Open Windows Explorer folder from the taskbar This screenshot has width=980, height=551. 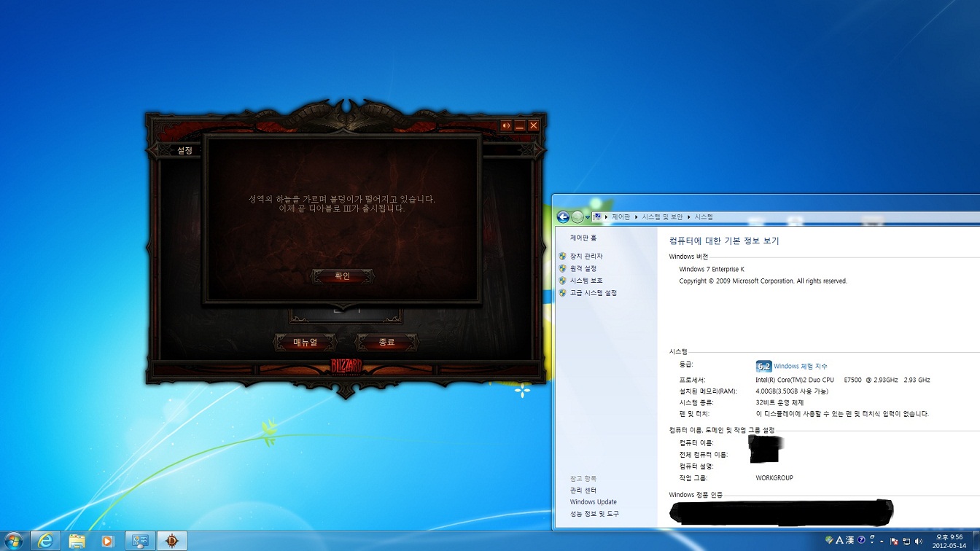click(x=77, y=541)
